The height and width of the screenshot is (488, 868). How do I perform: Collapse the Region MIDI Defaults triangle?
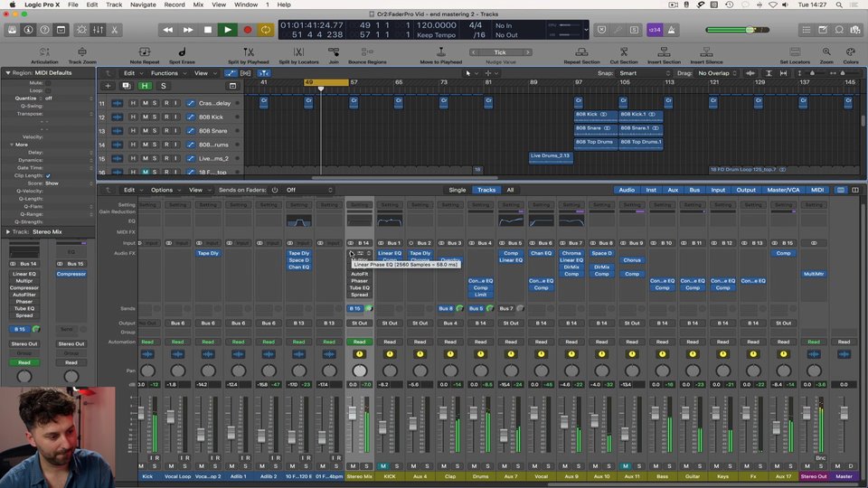pos(8,72)
